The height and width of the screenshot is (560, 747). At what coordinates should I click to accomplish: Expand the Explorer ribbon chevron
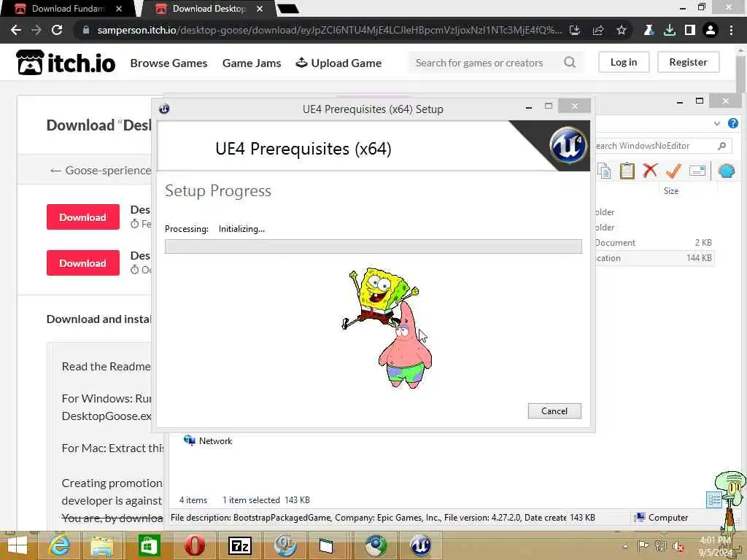tap(716, 124)
